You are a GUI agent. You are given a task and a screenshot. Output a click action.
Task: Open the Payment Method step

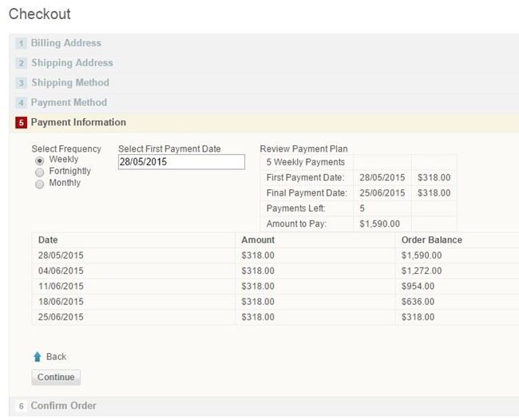click(69, 103)
